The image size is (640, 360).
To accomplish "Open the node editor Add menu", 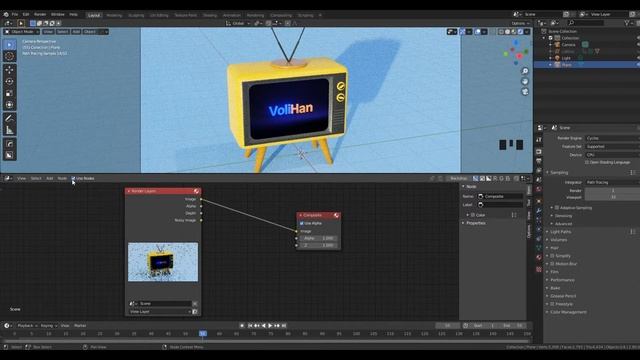I will [49, 178].
